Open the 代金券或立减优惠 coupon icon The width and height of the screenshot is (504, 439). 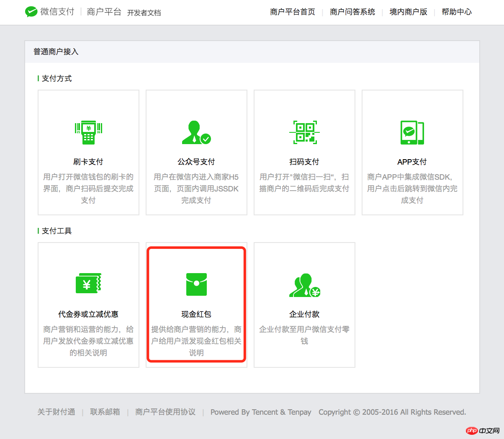coord(88,284)
